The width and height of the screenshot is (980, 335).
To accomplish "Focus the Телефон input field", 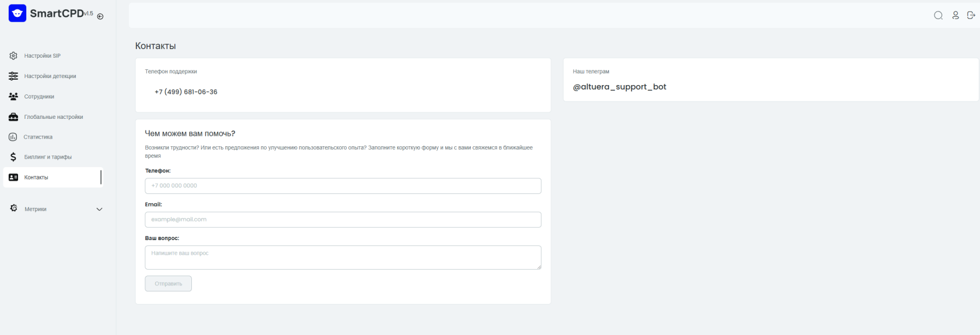I will [343, 186].
